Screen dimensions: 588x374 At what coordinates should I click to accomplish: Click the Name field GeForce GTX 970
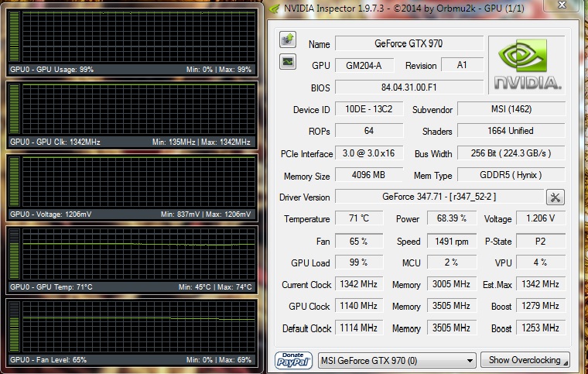tap(409, 43)
